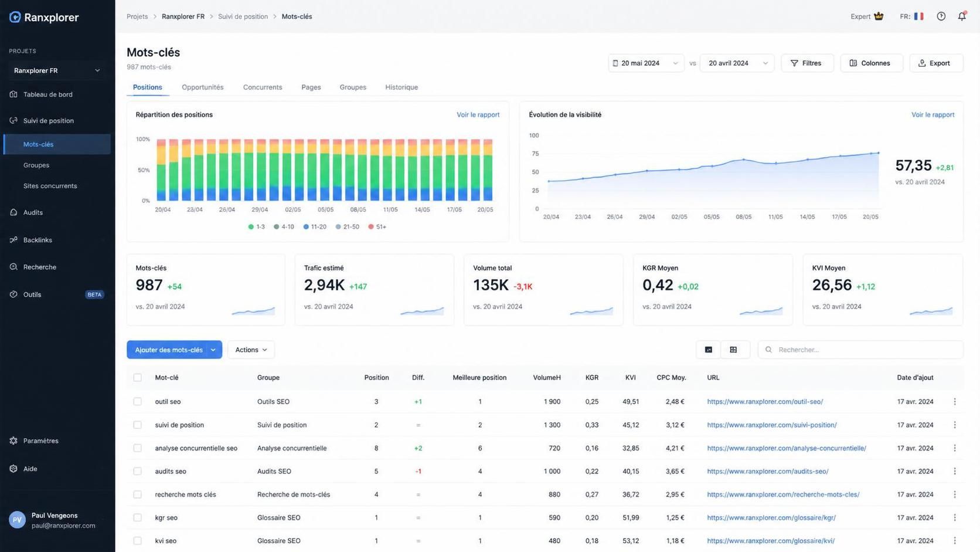Open row menu for outil seo
This screenshot has width=980, height=552.
955,402
